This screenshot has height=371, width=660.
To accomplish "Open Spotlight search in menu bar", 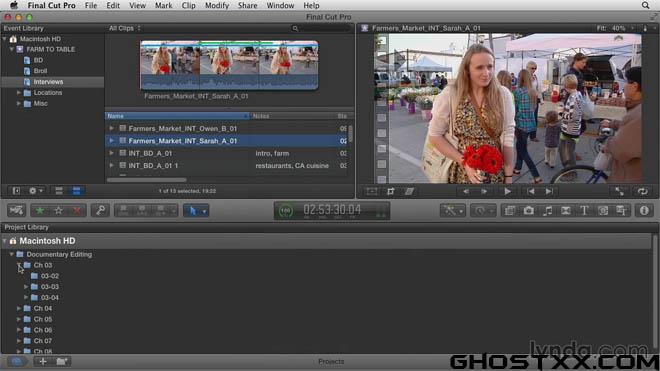I will point(645,5).
